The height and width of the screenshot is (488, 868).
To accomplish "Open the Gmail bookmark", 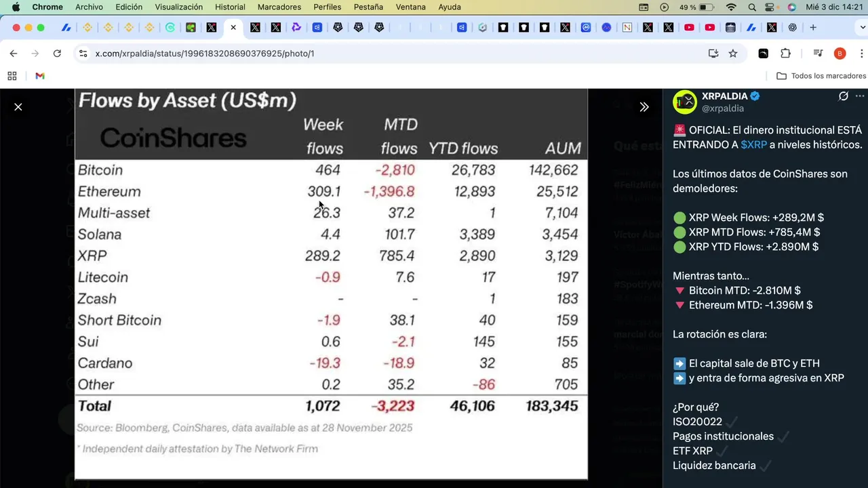I will click(x=40, y=76).
